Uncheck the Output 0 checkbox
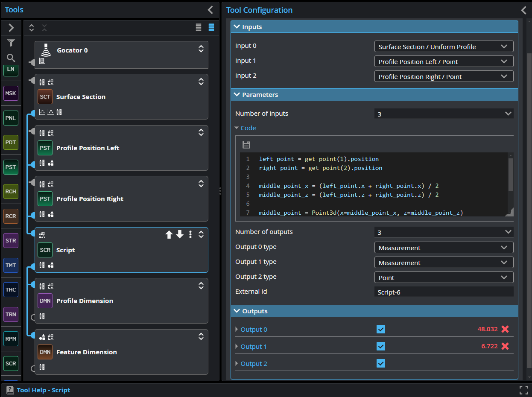 coord(381,329)
